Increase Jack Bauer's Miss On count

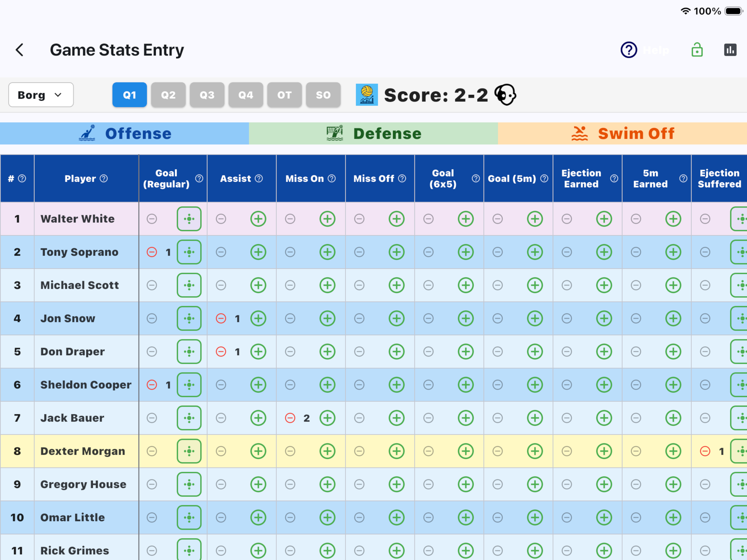[328, 418]
